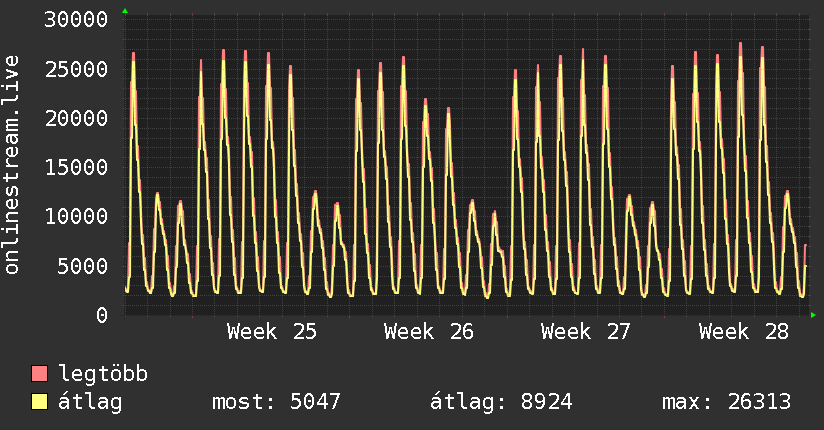This screenshot has width=824, height=430.
Task: Click the legtöbb legend label
Action: [103, 374]
